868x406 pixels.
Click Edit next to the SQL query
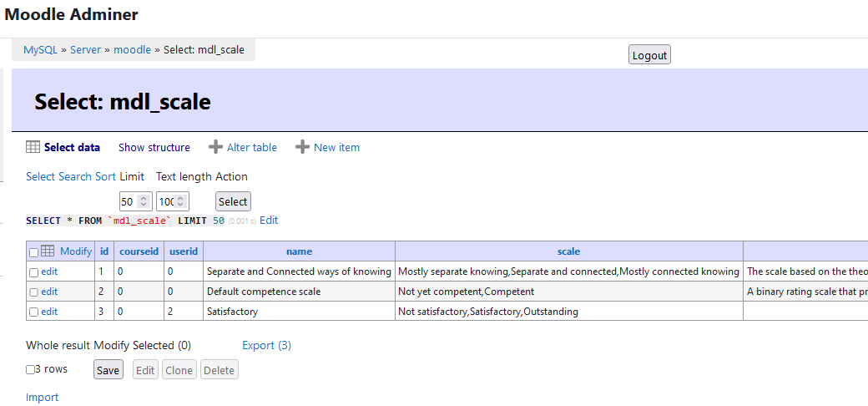tap(269, 221)
